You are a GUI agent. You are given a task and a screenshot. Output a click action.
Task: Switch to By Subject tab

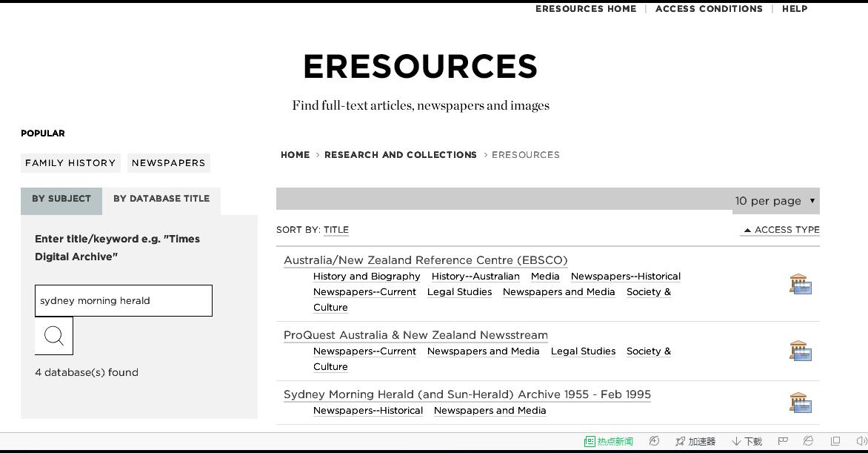point(61,201)
